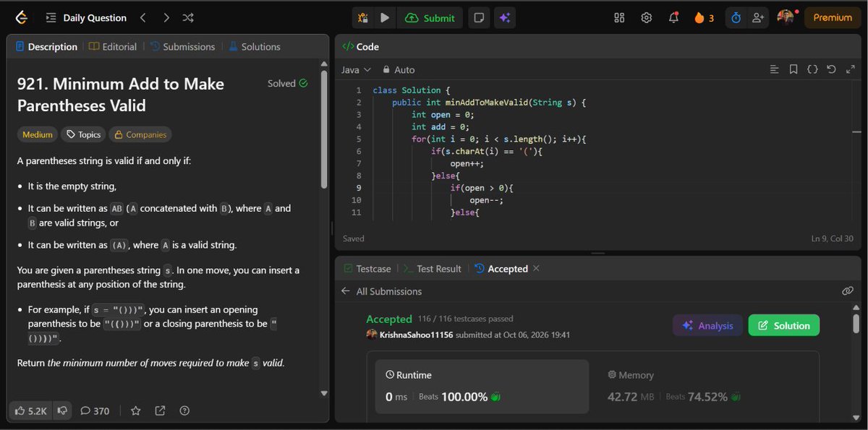Copy the submission link icon

848,291
